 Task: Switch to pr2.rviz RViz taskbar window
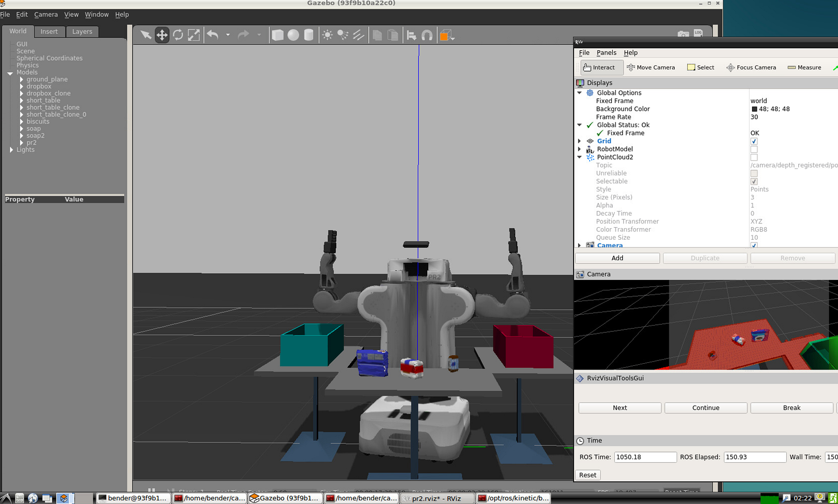pos(437,498)
